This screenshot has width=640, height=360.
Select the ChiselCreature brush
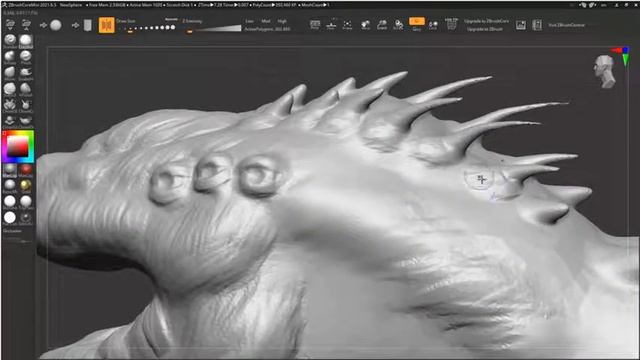(x=26, y=105)
